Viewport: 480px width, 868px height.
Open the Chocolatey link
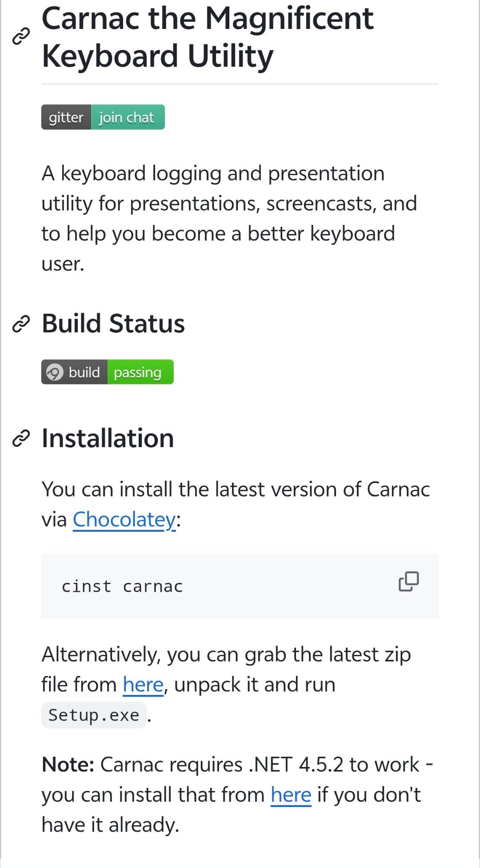(x=124, y=520)
